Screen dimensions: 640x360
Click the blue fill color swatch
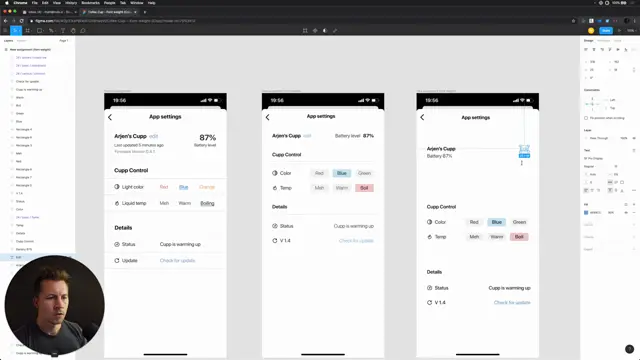tap(586, 213)
